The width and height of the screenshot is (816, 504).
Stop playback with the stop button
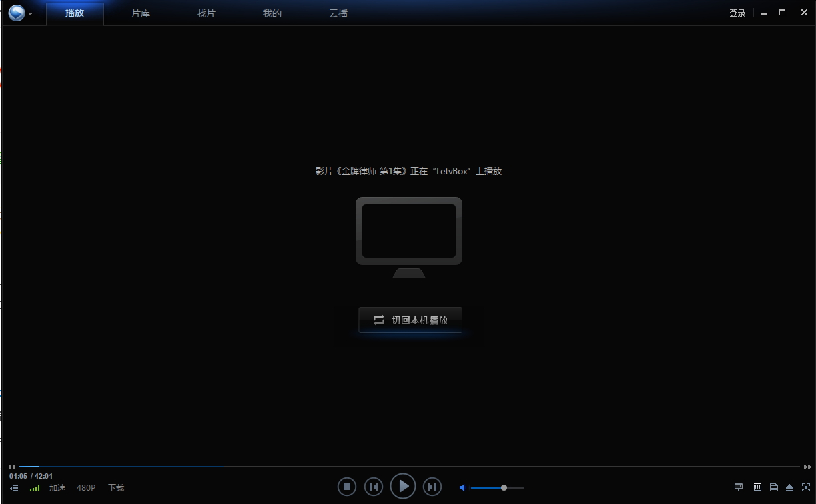[346, 487]
